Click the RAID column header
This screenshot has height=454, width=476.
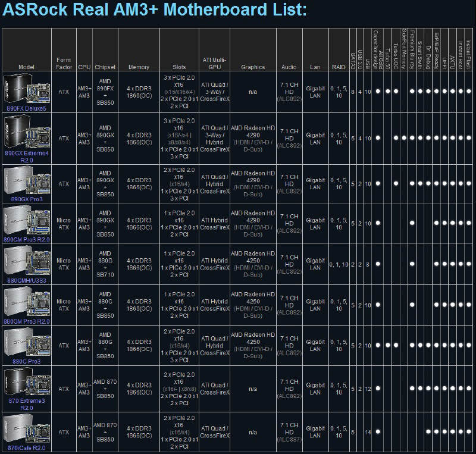point(339,67)
